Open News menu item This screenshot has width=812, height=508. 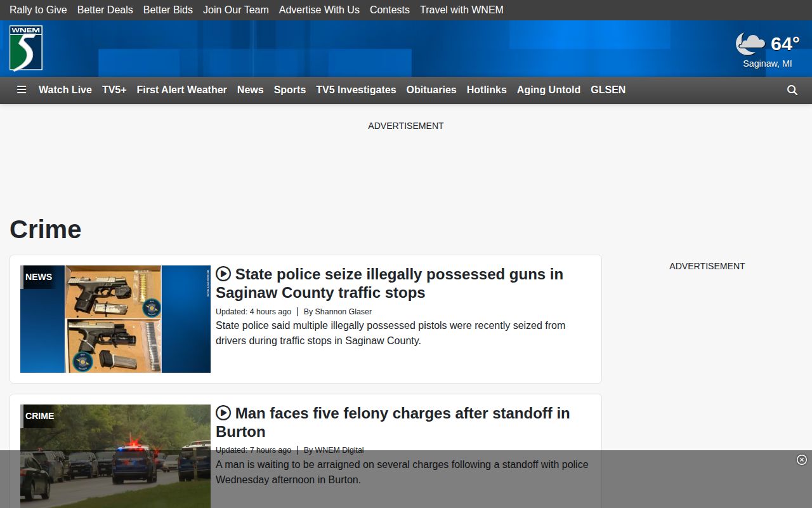(x=251, y=90)
